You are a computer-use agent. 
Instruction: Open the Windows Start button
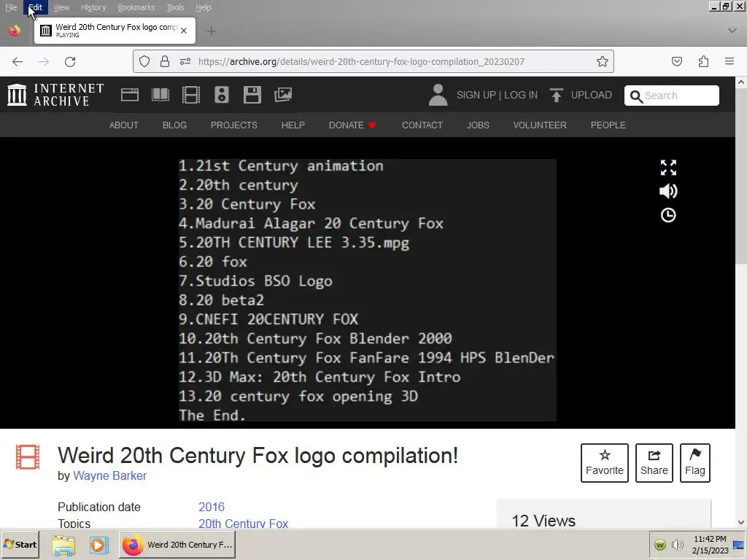(x=20, y=544)
